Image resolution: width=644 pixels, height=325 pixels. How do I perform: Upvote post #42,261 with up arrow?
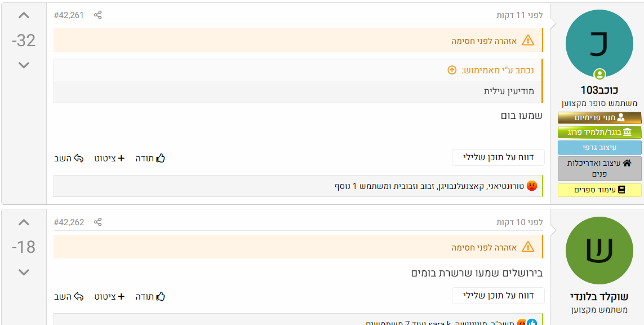pos(24,16)
